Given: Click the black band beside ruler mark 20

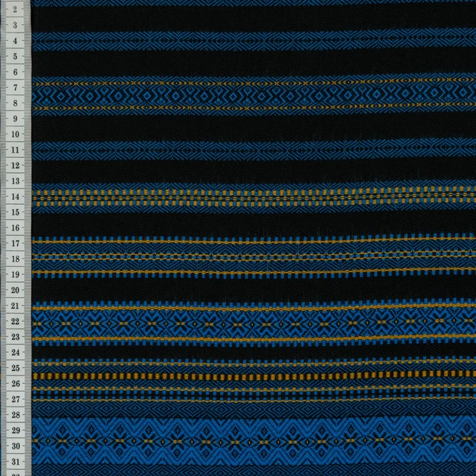Looking at the screenshot, I should pos(254,290).
